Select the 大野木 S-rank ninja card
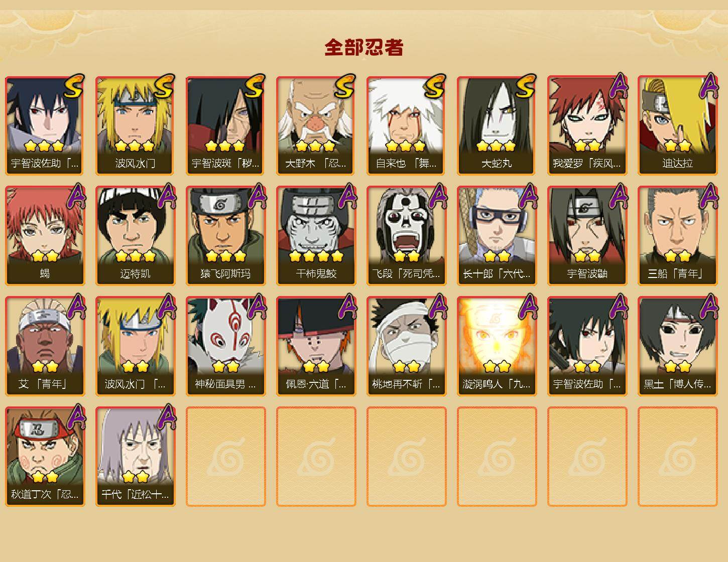 316,125
